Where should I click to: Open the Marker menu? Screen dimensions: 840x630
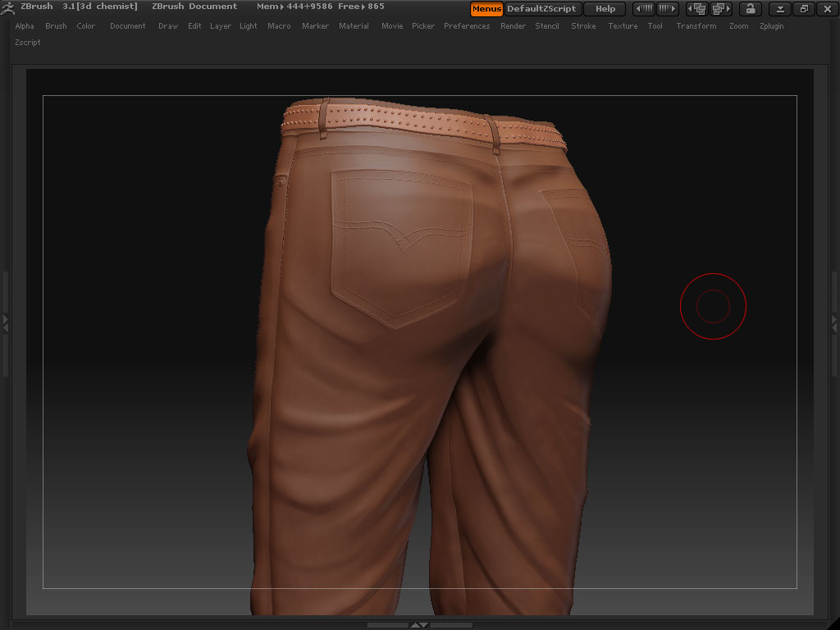(x=316, y=25)
